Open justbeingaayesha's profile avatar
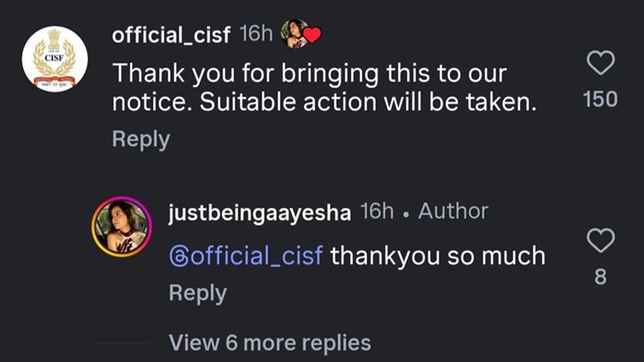Viewport: 644px width, 362px height. [122, 226]
